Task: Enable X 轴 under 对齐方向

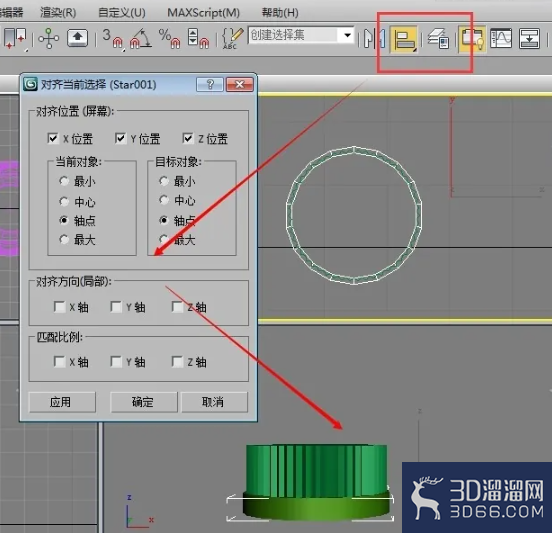Action: 59,307
